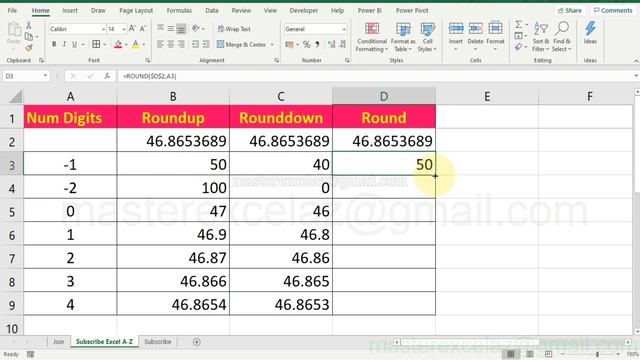Click the Comments button
Viewport: 640px width, 360px height.
(613, 10)
